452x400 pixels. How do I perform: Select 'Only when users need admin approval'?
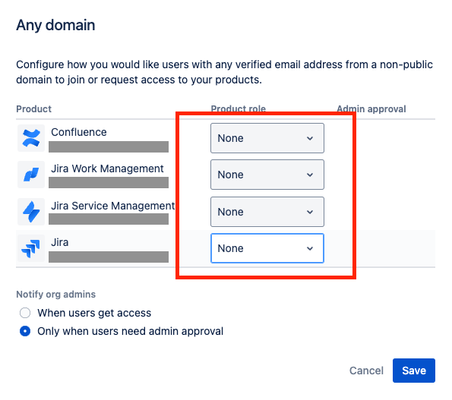click(x=25, y=331)
